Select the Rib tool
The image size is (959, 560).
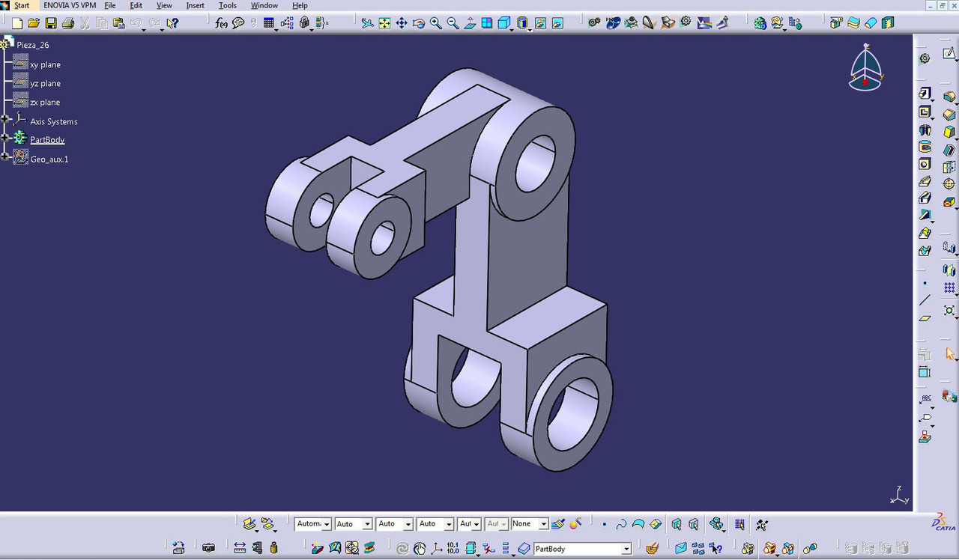click(x=925, y=181)
